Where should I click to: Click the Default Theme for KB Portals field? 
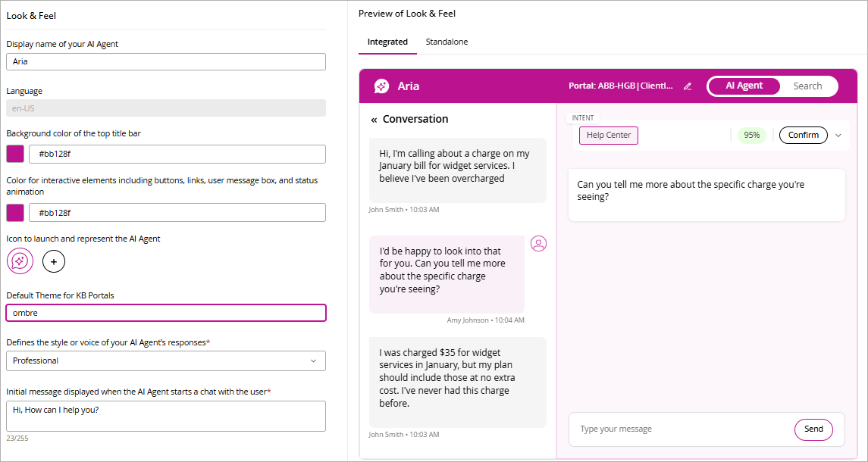click(166, 313)
